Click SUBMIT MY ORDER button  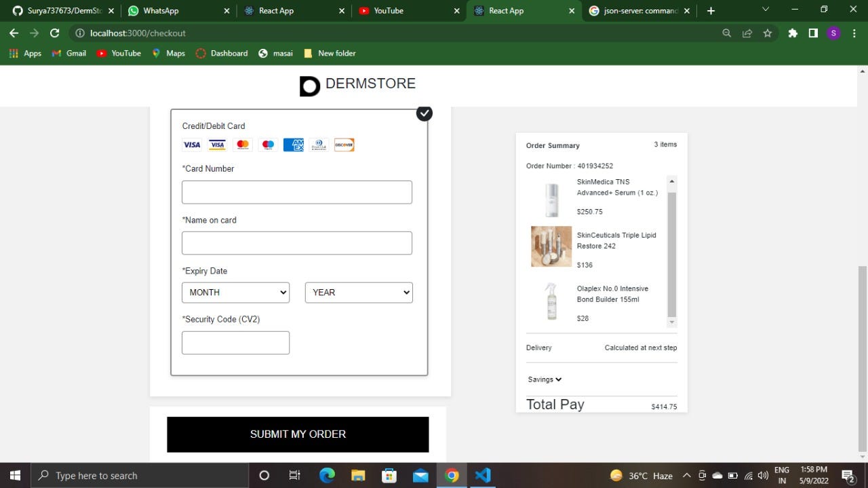point(298,434)
